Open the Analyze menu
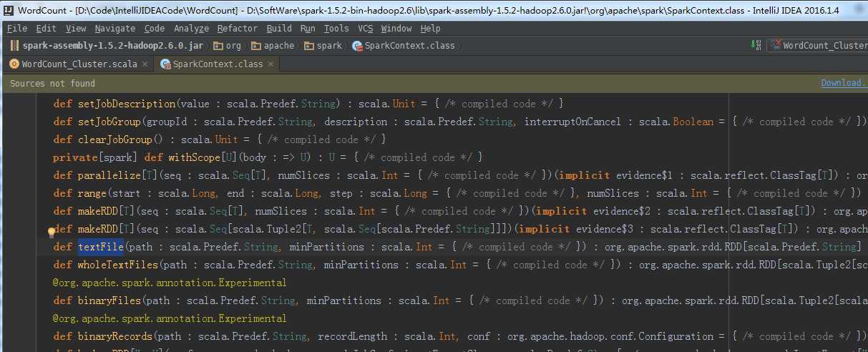The width and height of the screenshot is (868, 352). click(191, 29)
